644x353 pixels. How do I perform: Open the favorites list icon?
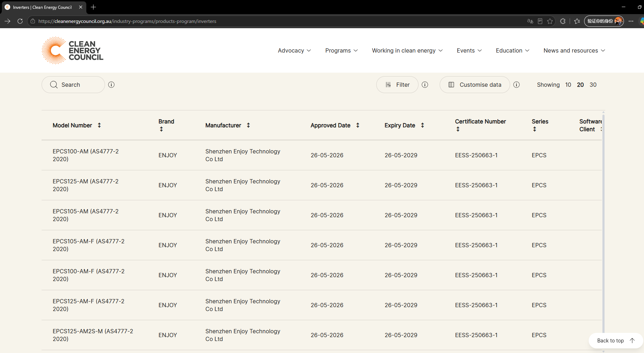click(577, 21)
